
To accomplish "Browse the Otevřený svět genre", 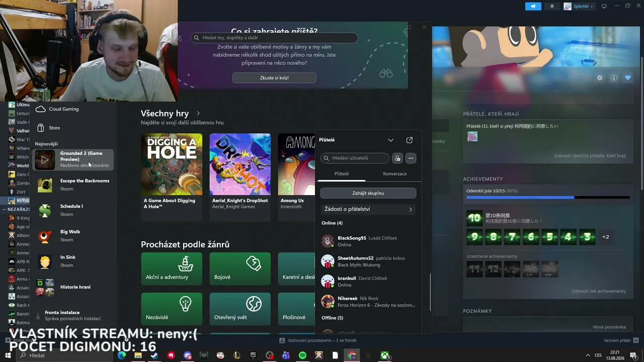I will point(240,309).
